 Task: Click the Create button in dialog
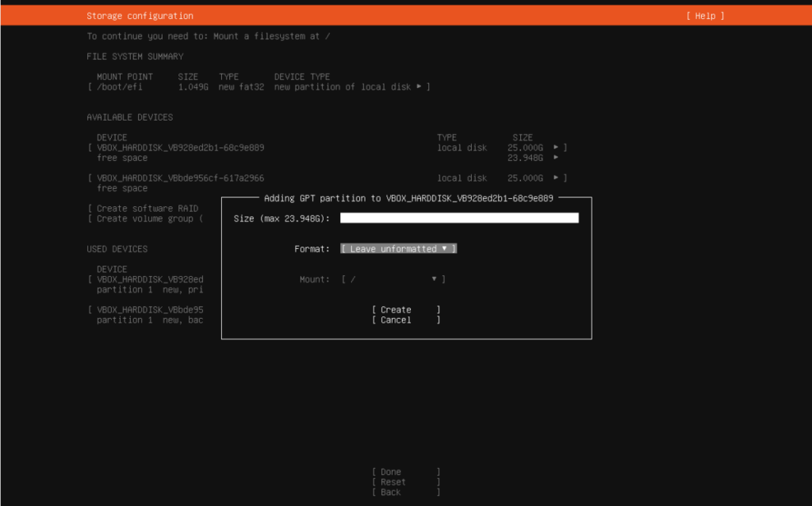click(x=406, y=310)
